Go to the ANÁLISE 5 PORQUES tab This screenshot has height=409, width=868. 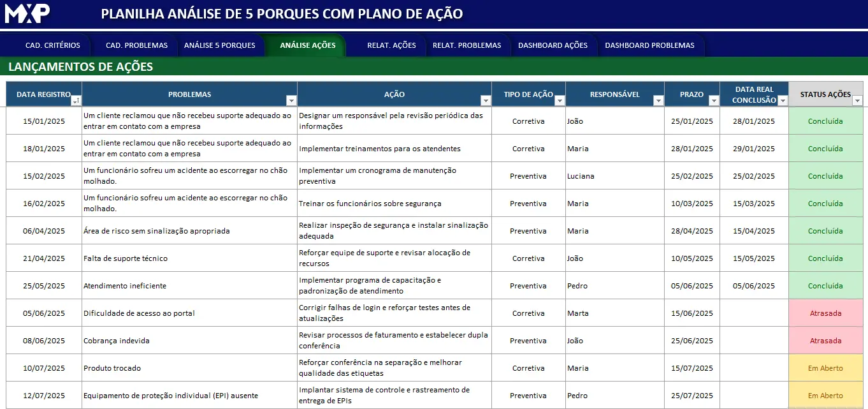click(x=219, y=45)
